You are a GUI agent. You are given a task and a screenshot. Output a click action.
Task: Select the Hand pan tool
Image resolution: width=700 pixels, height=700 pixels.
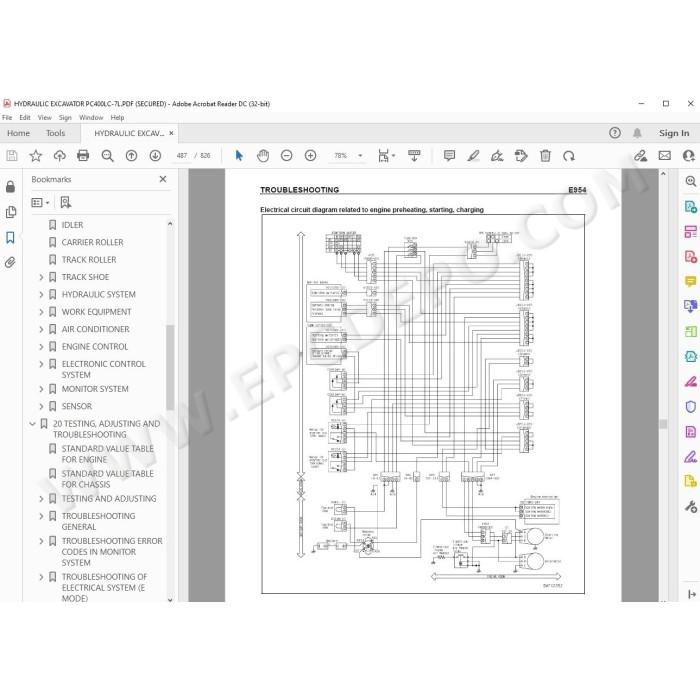(x=263, y=155)
